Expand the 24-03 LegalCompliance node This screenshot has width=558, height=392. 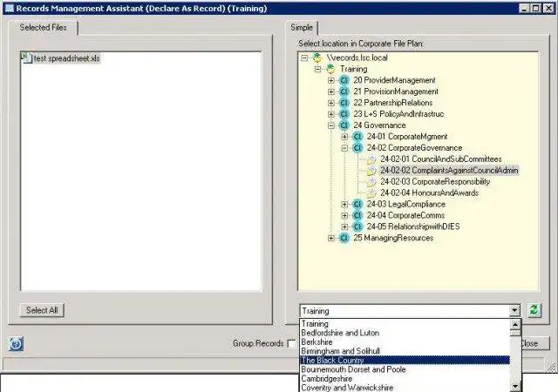(344, 204)
